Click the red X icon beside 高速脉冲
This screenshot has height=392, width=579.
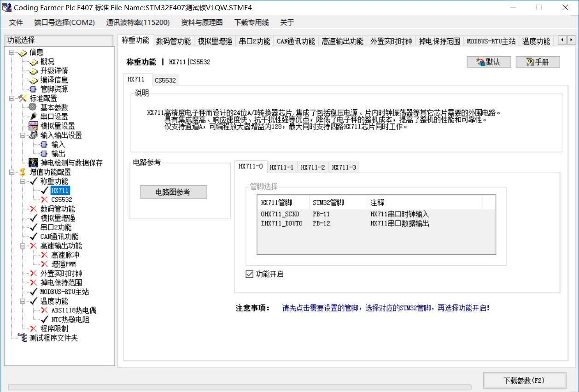click(44, 255)
